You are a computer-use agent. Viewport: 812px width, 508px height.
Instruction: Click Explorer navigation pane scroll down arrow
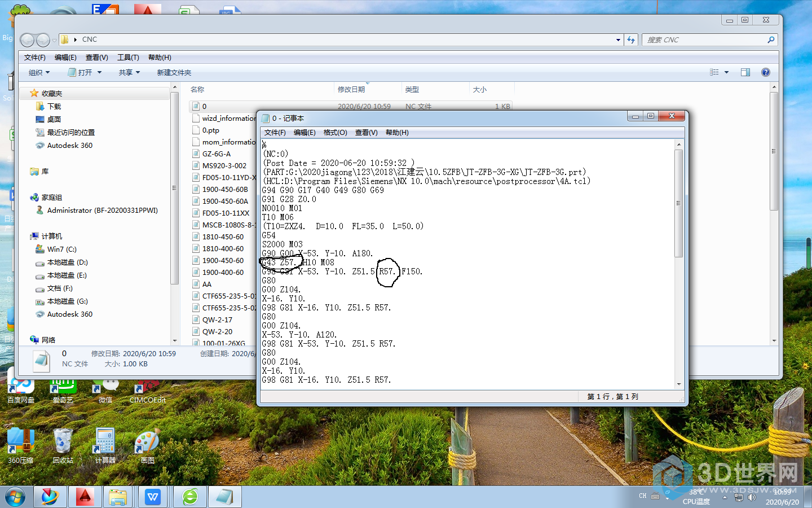174,341
